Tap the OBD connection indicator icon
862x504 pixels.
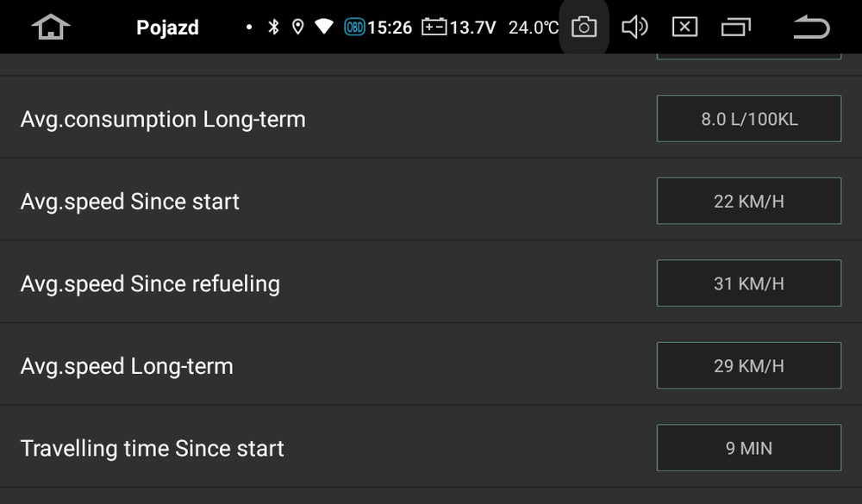[x=353, y=27]
